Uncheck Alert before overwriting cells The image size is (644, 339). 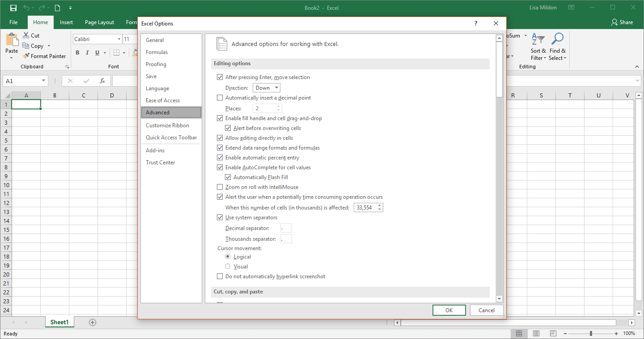pyautogui.click(x=228, y=128)
